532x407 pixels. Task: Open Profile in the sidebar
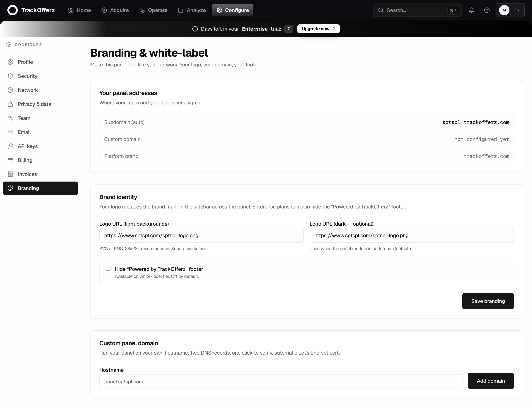(40, 62)
